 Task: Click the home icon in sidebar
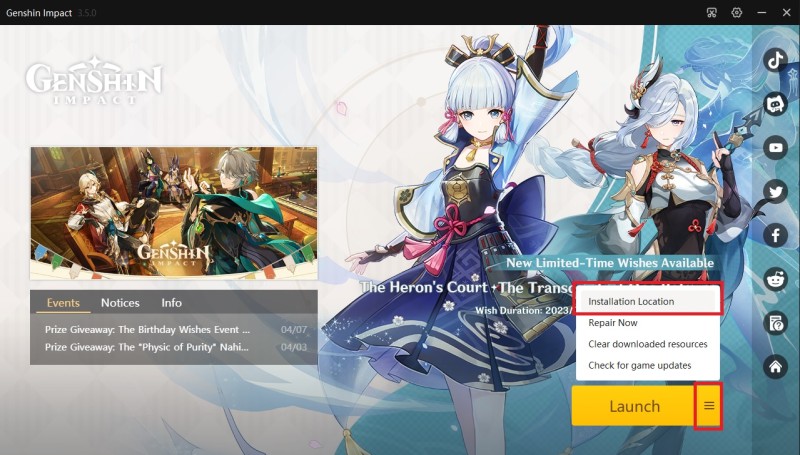(775, 367)
